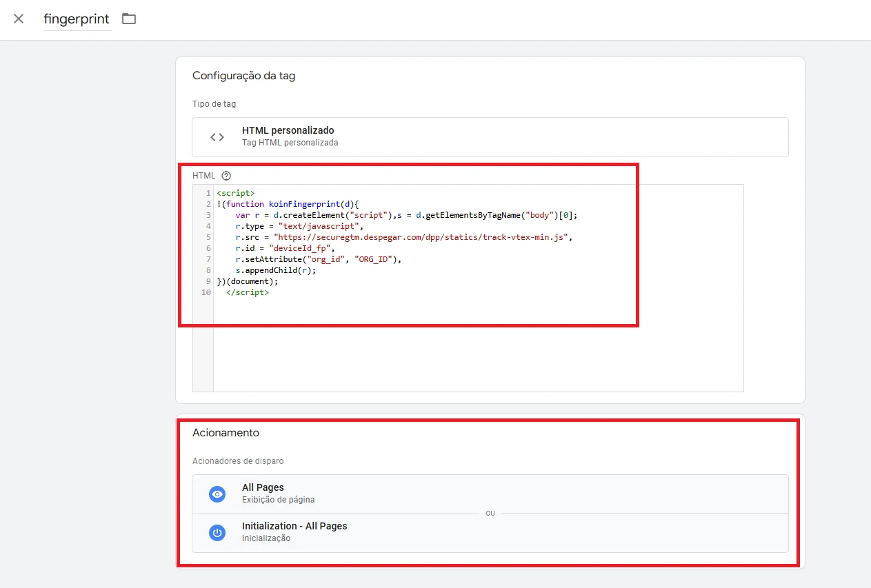Image resolution: width=871 pixels, height=588 pixels.
Task: Click the function koinFingerprint(d) line
Action: [x=288, y=204]
